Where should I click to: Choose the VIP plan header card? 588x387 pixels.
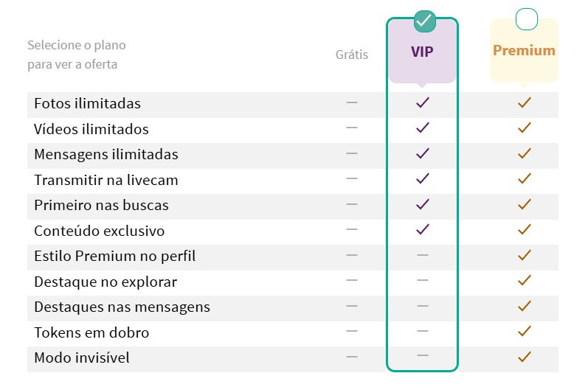[422, 52]
